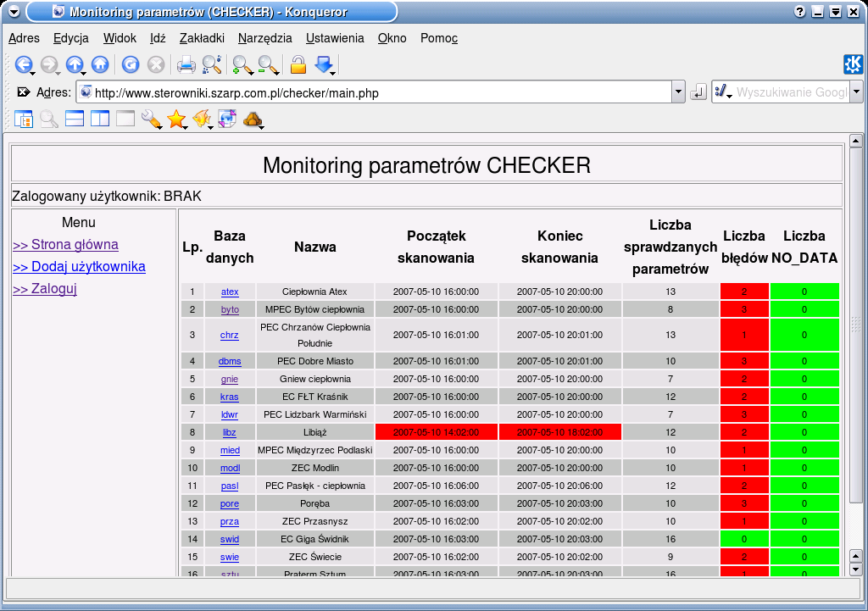Open the Ustawienia menu
The width and height of the screenshot is (868, 611).
point(335,38)
